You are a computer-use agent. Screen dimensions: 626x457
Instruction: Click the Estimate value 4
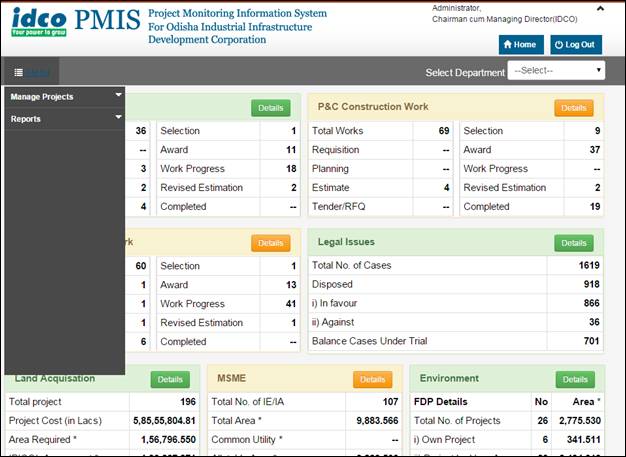pyautogui.click(x=447, y=188)
